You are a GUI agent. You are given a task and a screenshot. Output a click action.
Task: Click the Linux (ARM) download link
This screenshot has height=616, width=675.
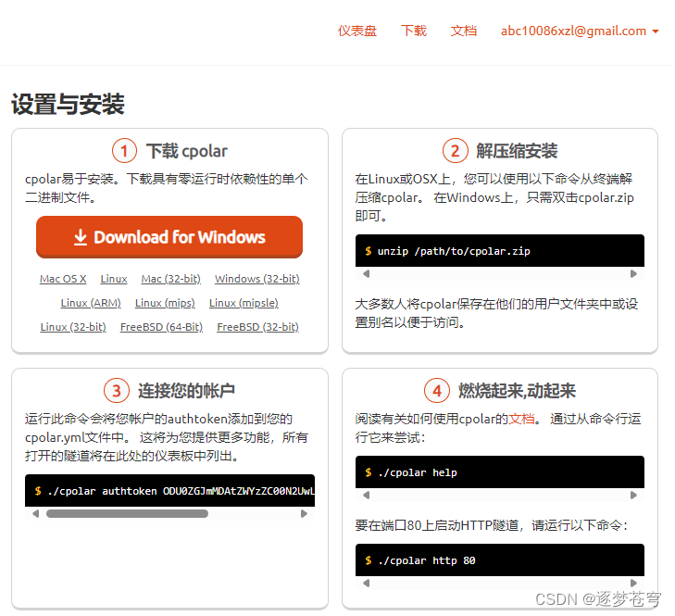coord(92,304)
